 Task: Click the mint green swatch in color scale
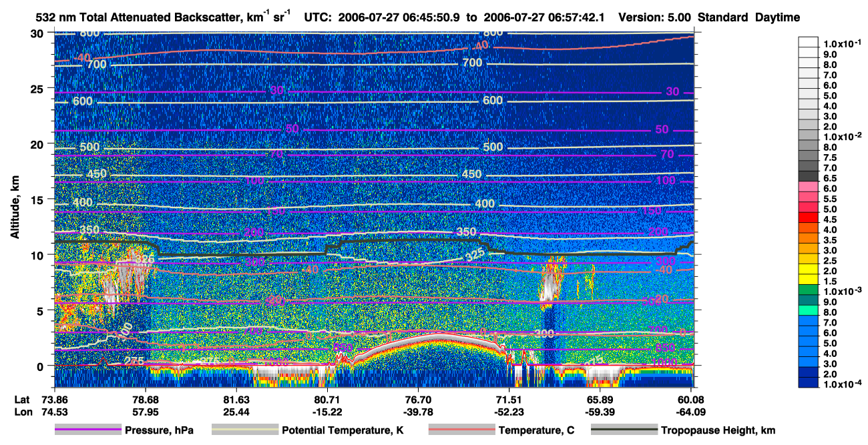(809, 310)
